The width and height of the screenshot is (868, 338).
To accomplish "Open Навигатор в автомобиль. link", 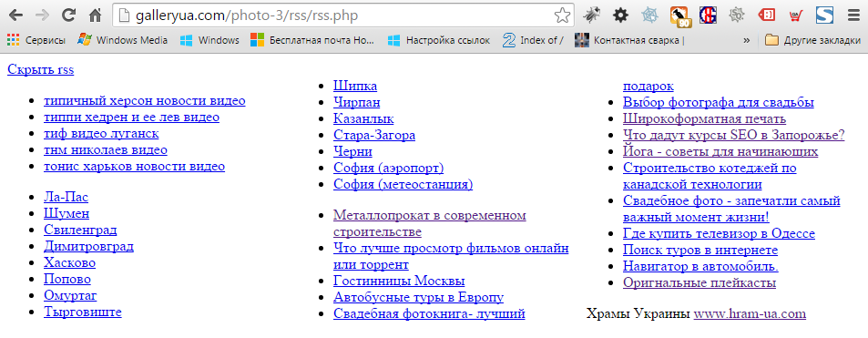I will (700, 266).
